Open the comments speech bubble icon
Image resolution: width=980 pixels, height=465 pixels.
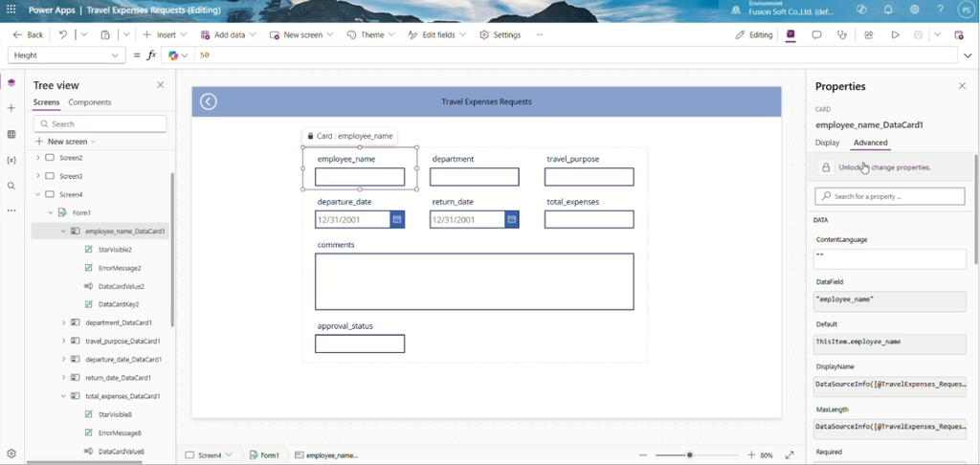(816, 35)
